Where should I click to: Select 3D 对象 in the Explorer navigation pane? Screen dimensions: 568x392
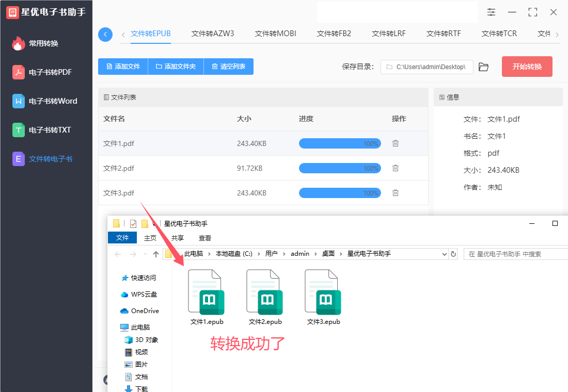click(x=141, y=340)
